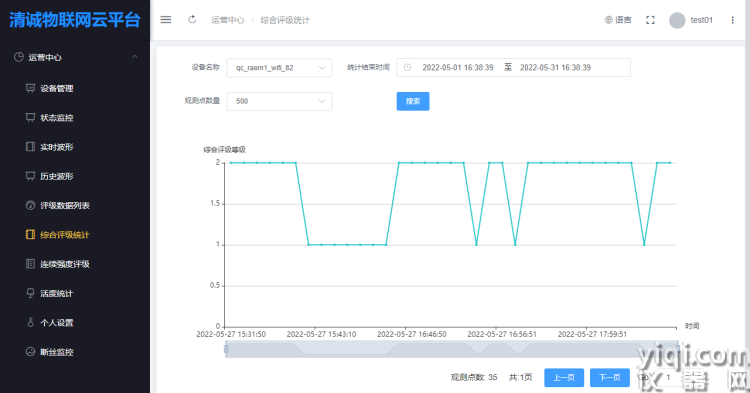Click the 历史波形 sidebar icon
The height and width of the screenshot is (393, 750).
(30, 176)
